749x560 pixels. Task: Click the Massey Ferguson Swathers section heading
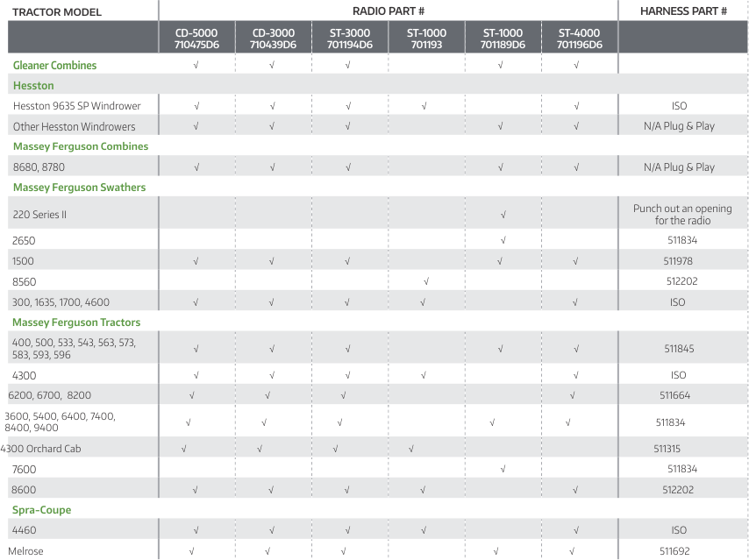point(79,188)
